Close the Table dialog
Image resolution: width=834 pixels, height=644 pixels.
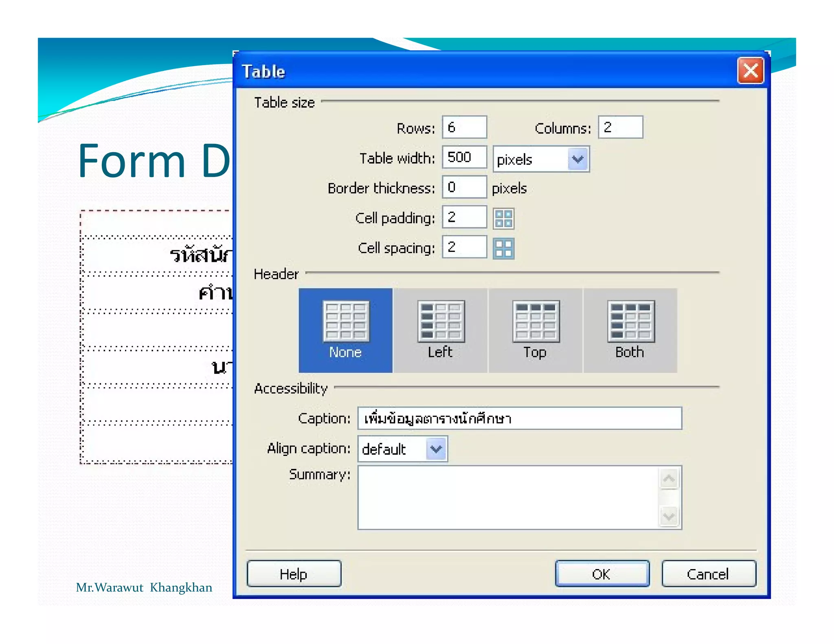click(x=751, y=71)
